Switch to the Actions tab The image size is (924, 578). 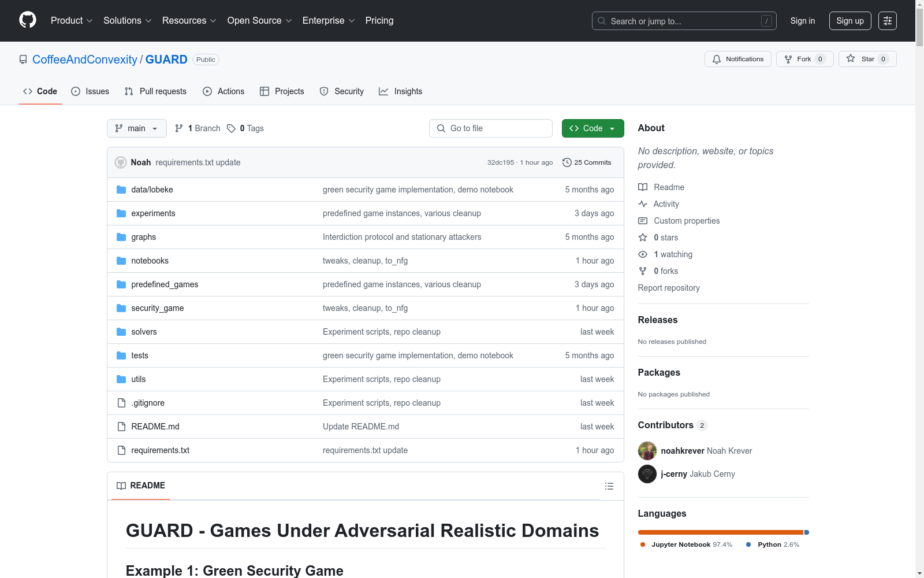tap(223, 91)
